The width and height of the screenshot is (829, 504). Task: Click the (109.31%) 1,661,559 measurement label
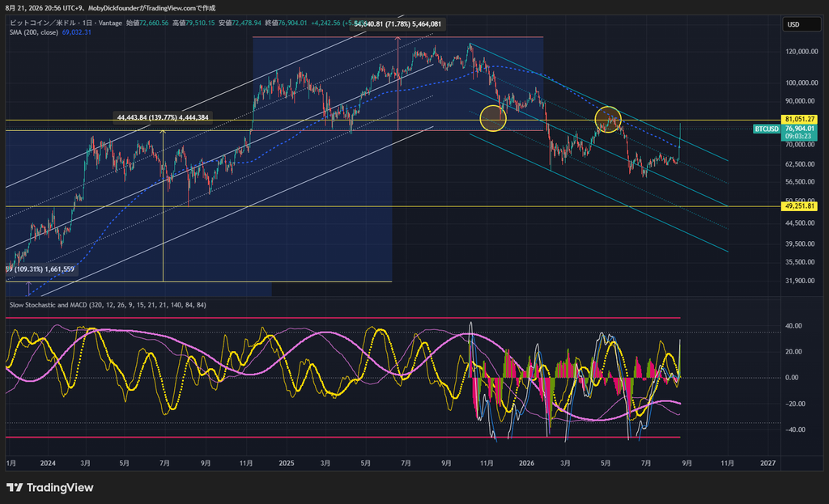(x=42, y=269)
